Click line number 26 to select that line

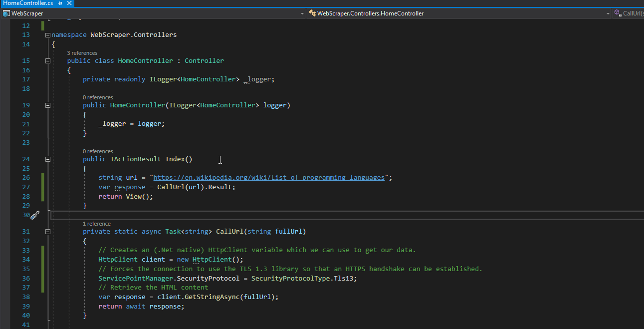coord(25,177)
